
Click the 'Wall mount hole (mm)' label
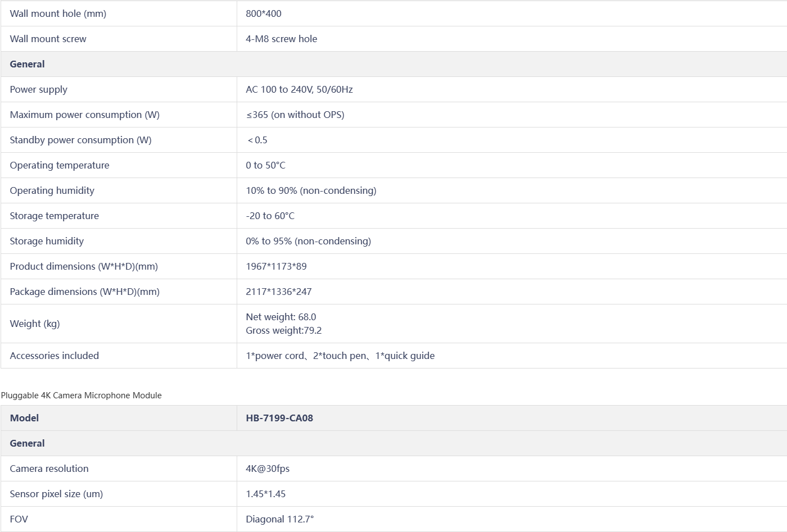(58, 13)
